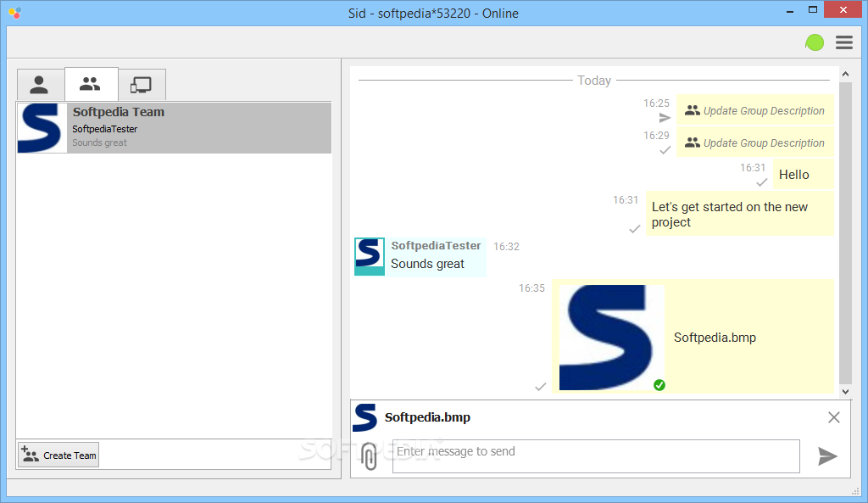Click the Softpedia.bmp file name in chat

point(715,338)
